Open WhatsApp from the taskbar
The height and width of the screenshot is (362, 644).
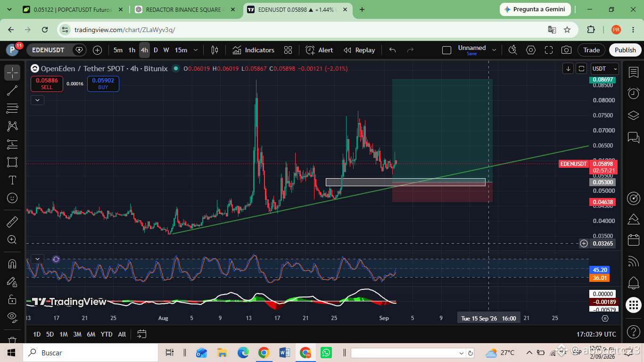326,353
